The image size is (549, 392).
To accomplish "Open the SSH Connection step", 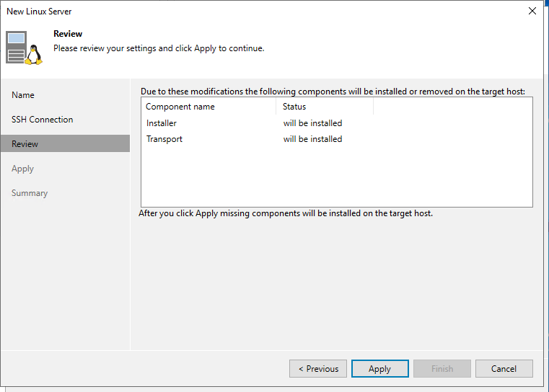I will tap(42, 120).
